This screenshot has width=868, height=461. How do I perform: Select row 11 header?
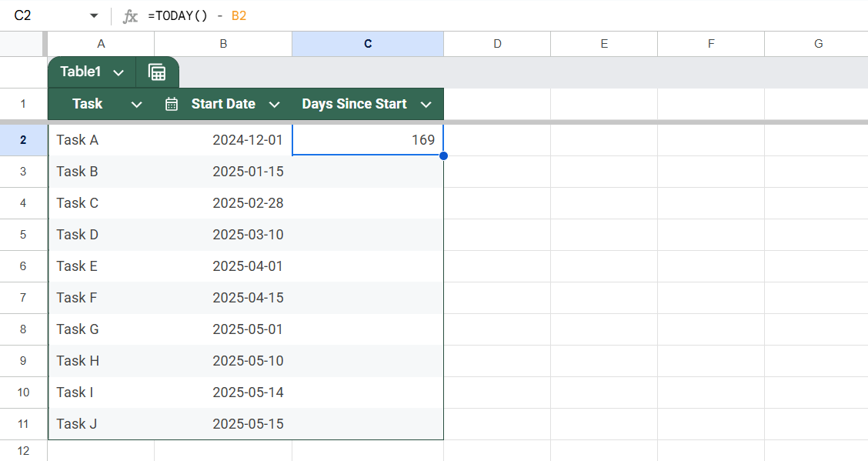point(23,424)
